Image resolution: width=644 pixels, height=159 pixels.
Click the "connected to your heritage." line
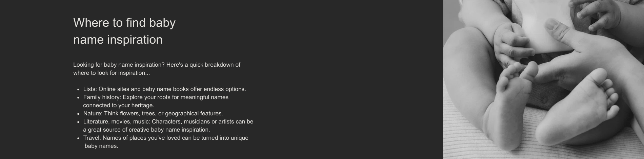[x=119, y=105]
